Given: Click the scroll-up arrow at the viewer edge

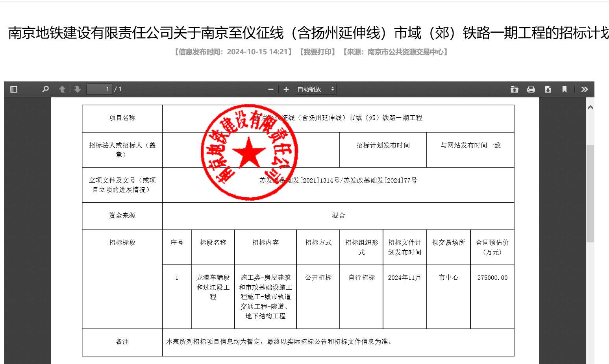Looking at the screenshot, I should click(590, 107).
